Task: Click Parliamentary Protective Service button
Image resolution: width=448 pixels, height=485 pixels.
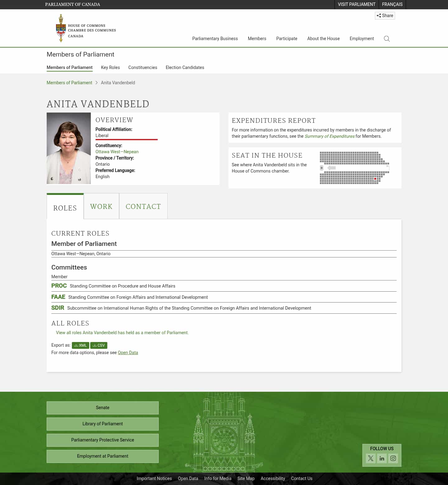Action: (x=103, y=440)
